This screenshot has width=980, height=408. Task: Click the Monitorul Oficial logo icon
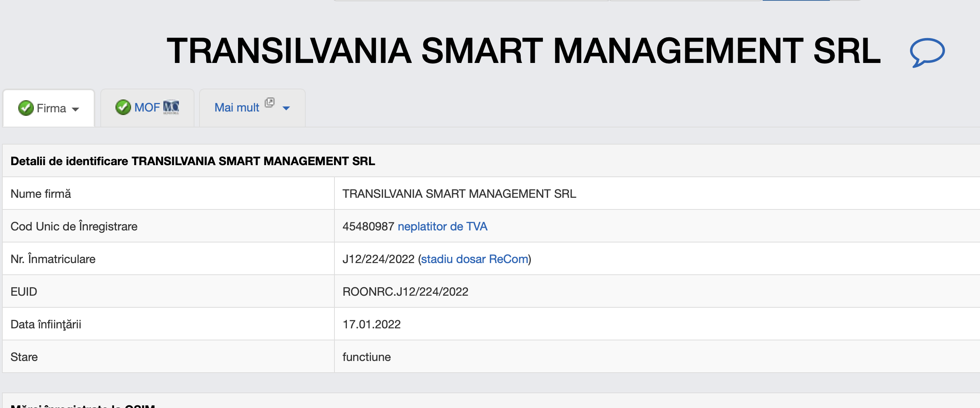tap(171, 107)
